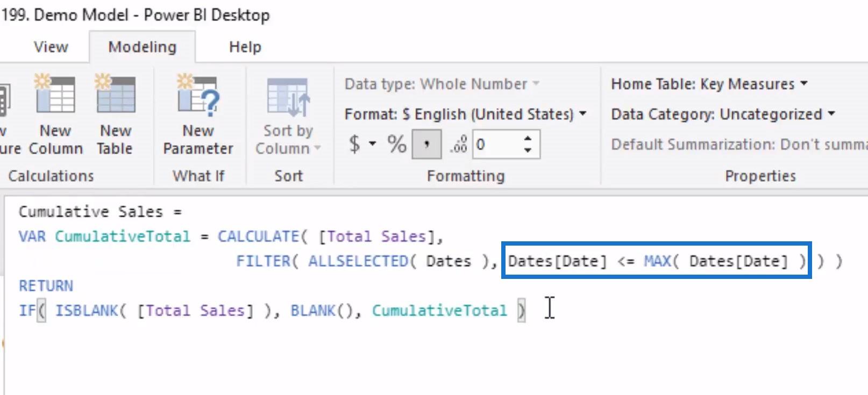Screen dimensions: 868x395
Task: Open the Sort by Column menu
Action: (x=288, y=117)
